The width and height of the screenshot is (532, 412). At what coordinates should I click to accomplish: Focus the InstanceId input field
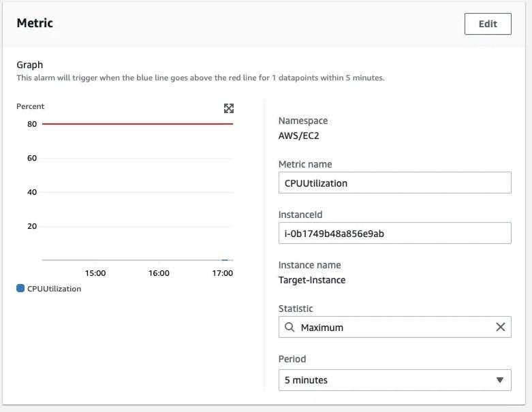394,233
